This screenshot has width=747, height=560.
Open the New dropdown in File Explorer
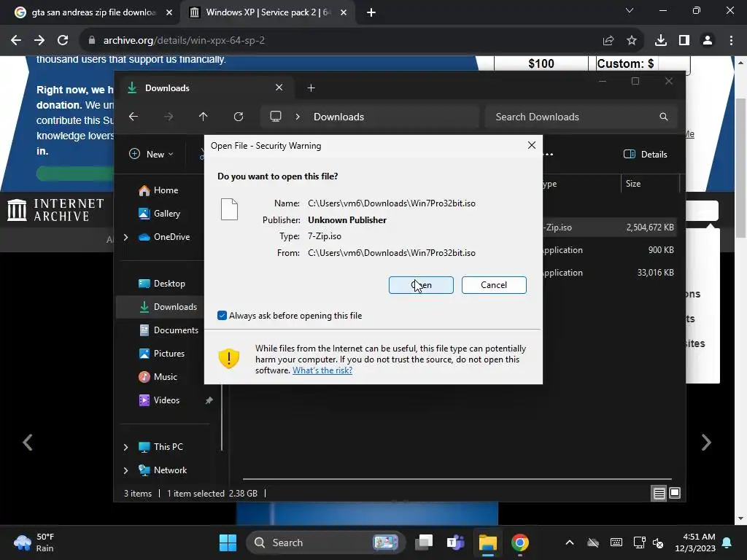152,155
